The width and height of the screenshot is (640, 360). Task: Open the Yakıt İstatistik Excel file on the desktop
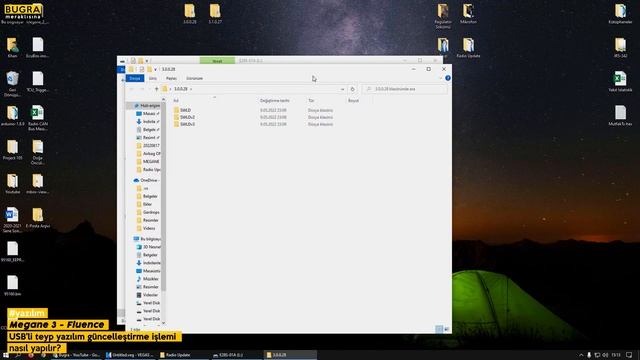pyautogui.click(x=620, y=81)
